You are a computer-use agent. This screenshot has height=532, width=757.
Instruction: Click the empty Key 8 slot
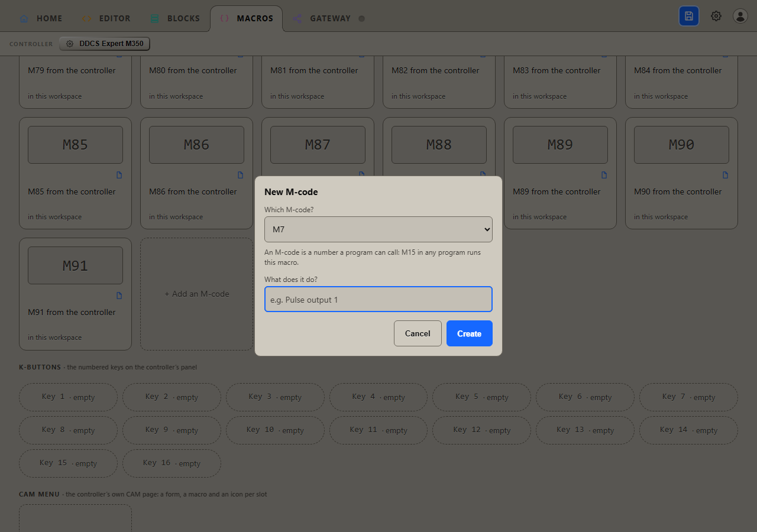(68, 430)
